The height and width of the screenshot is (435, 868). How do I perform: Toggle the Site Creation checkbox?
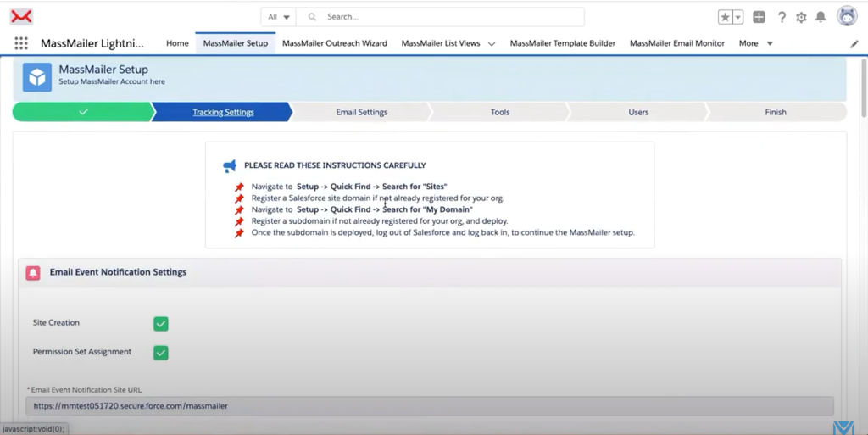pos(161,323)
